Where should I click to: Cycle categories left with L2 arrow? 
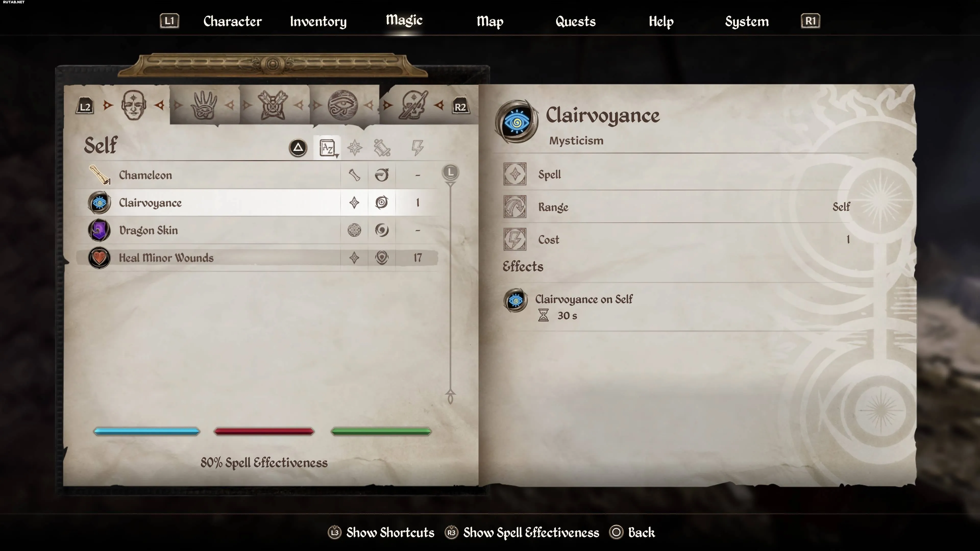(x=85, y=107)
